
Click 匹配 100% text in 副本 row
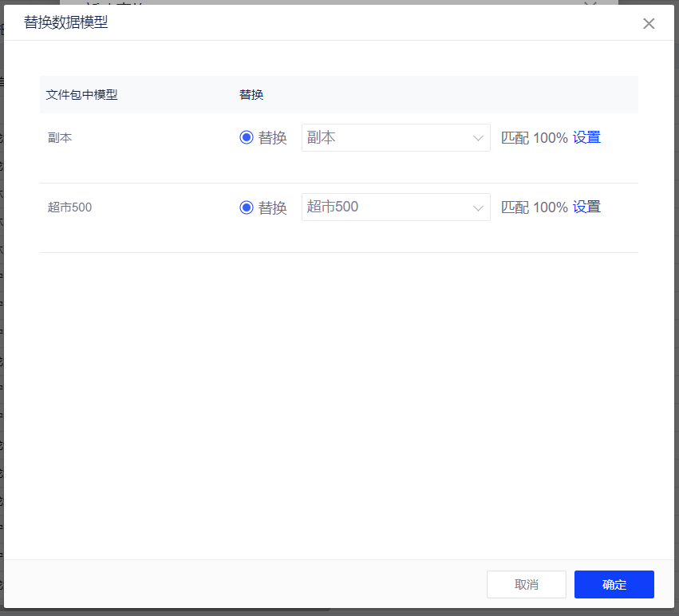[534, 137]
